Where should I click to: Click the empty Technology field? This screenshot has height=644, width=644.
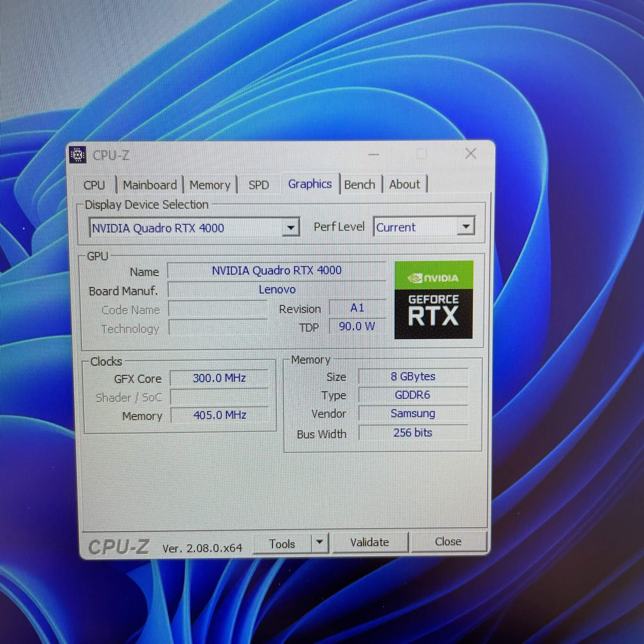(x=218, y=328)
